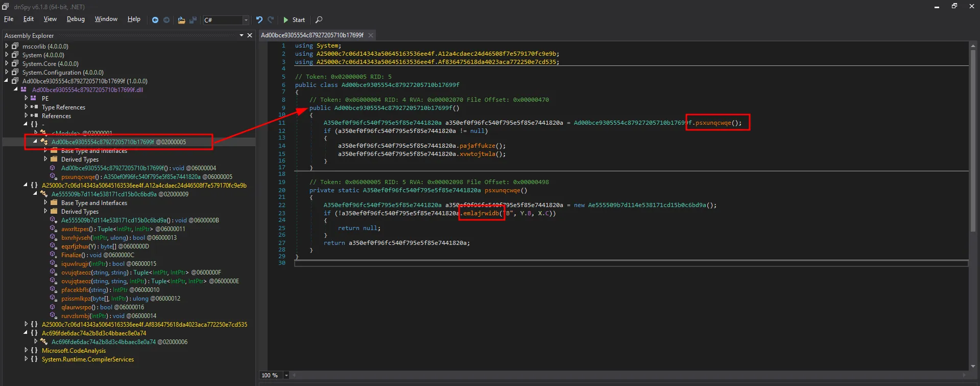Start debugging with the Start button
Viewport: 980px width, 386px height.
pos(294,20)
